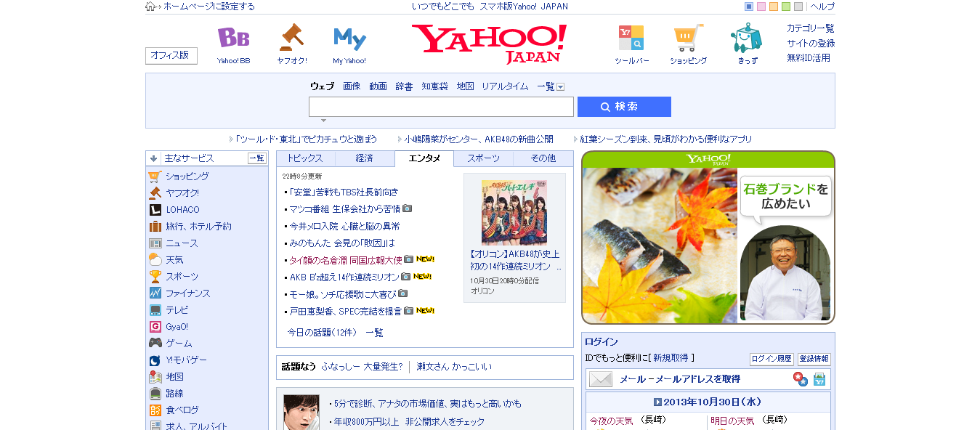Click the 新規取得 link

coord(671,358)
